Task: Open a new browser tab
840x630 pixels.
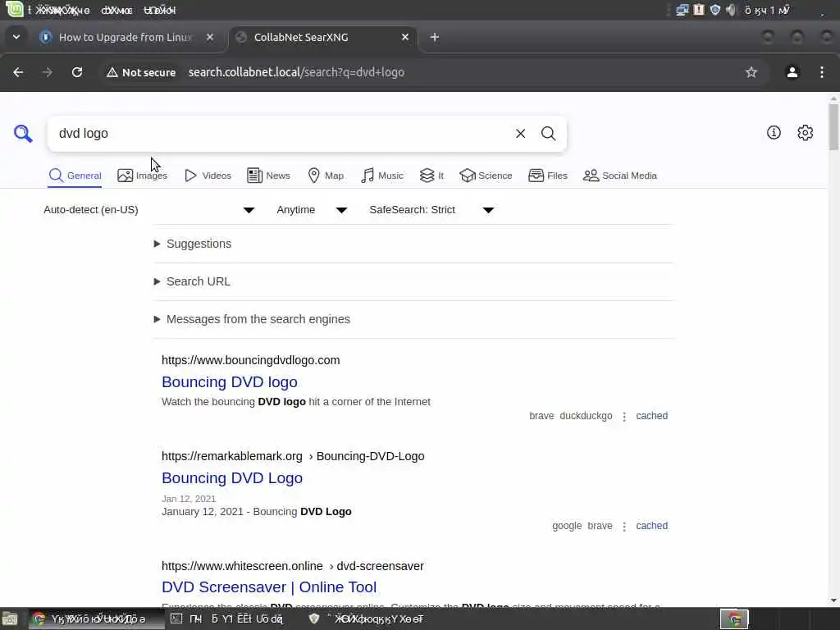Action: pyautogui.click(x=435, y=37)
